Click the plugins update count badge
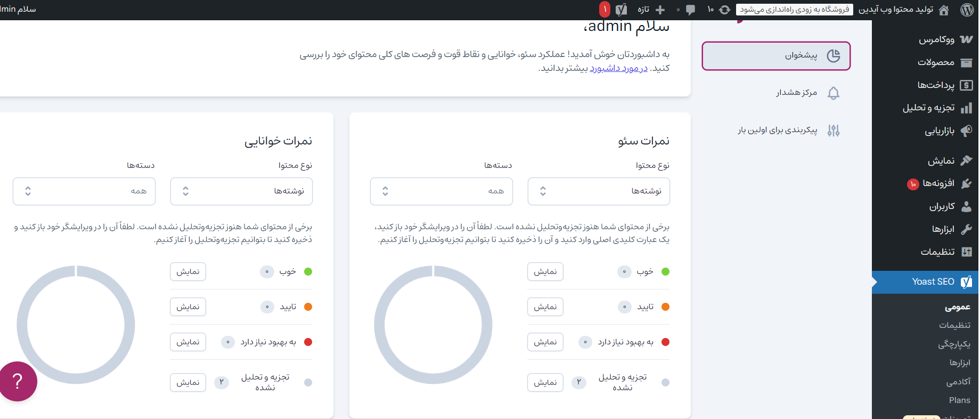Screen dimensions: 980x419 click(x=913, y=184)
